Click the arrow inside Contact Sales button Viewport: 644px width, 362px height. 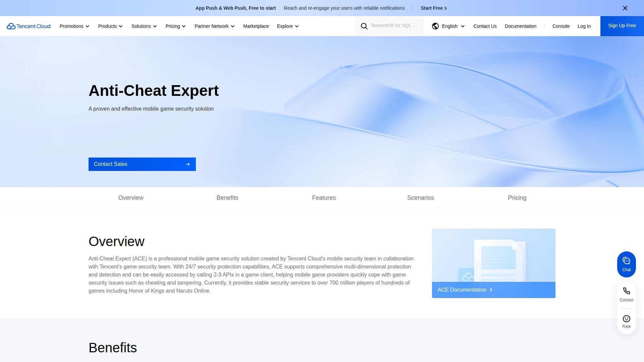[x=188, y=164]
